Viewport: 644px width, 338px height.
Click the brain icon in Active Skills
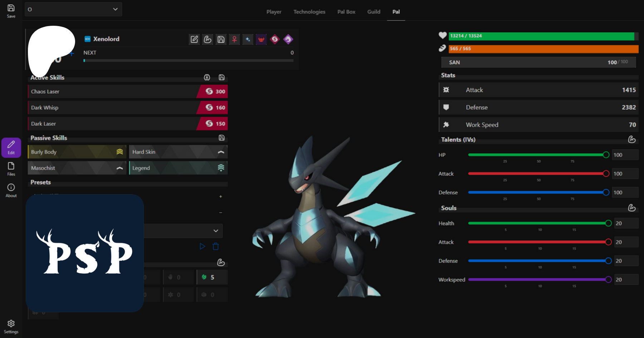click(207, 77)
